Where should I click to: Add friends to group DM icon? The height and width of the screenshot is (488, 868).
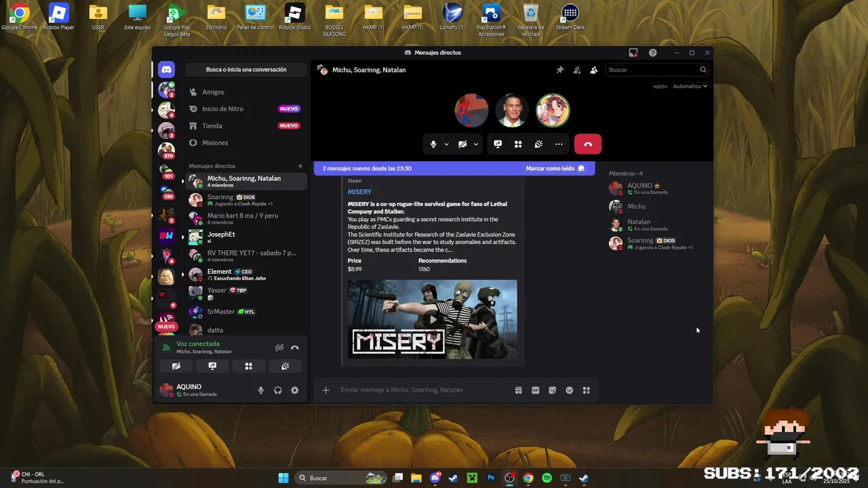coord(577,70)
